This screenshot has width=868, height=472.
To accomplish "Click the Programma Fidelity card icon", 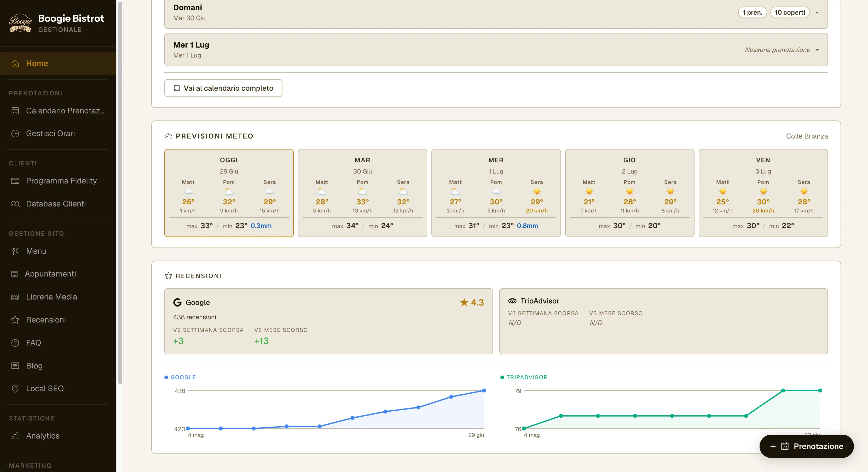I will click(x=15, y=181).
